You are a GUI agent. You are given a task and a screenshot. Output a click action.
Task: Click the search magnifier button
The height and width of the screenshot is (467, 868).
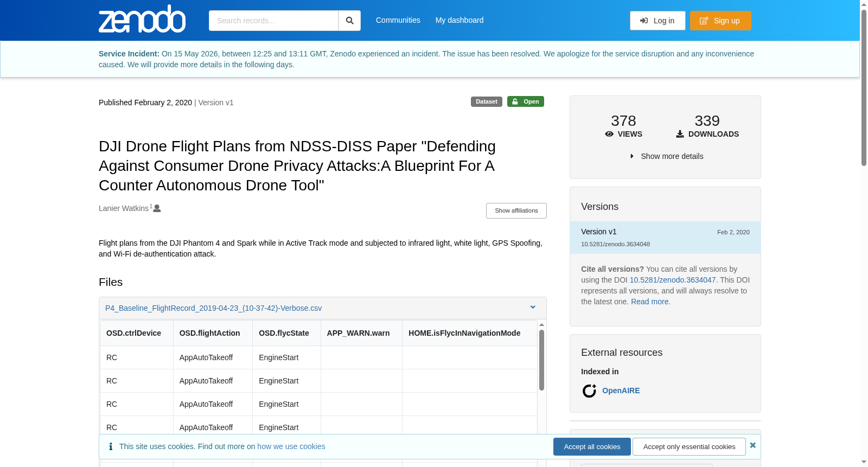350,21
